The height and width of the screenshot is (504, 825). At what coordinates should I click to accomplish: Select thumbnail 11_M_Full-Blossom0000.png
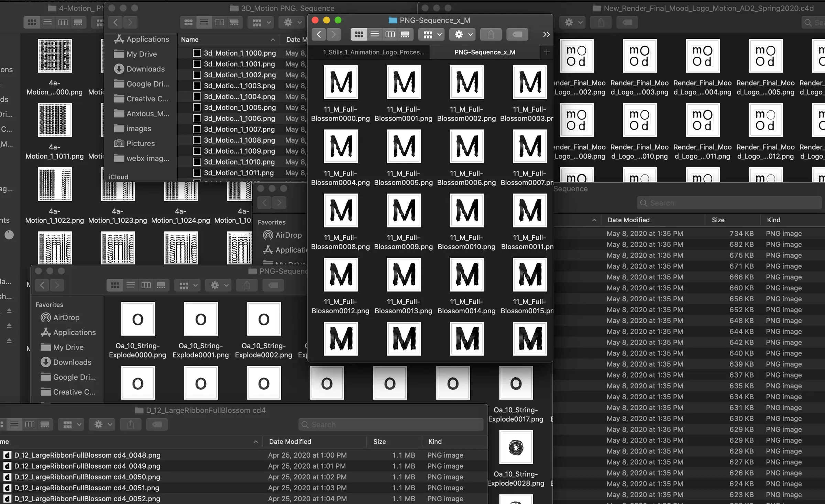pos(341,82)
